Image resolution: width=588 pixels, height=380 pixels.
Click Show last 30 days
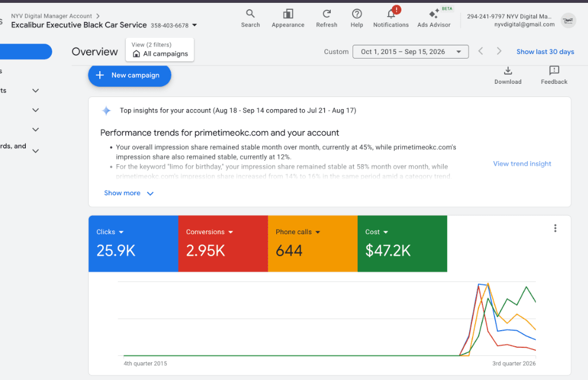tap(545, 52)
